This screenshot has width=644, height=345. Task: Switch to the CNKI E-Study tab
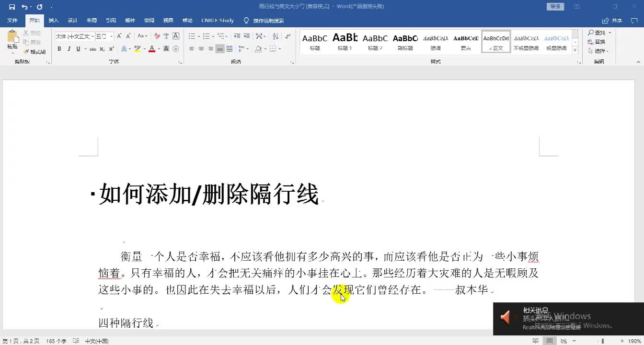218,21
